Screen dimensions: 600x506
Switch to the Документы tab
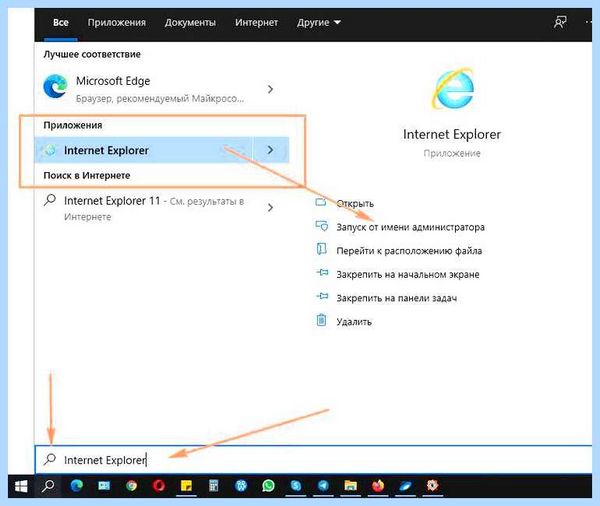[190, 23]
